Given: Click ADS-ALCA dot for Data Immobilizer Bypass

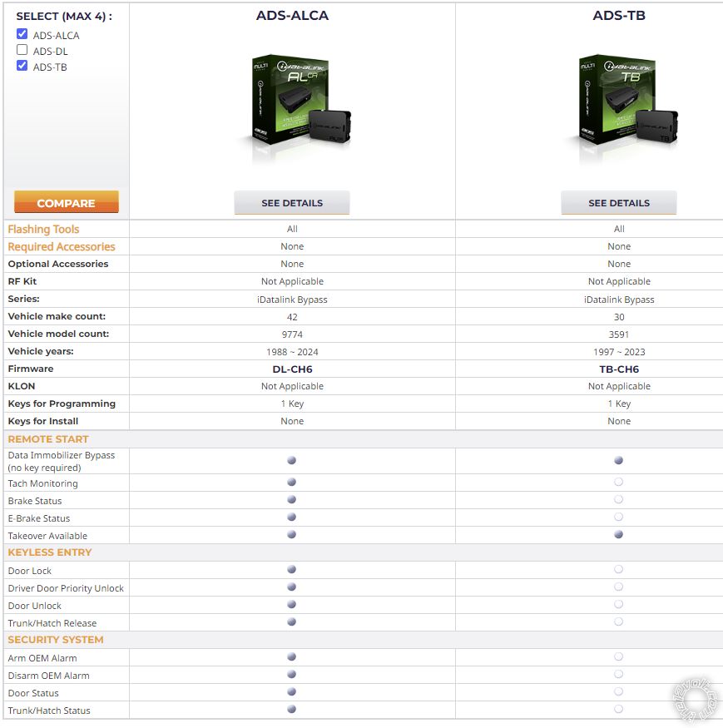Looking at the screenshot, I should coord(292,460).
